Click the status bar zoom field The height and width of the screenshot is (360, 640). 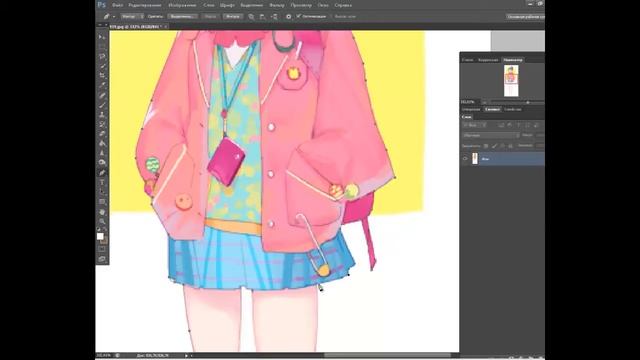coord(104,356)
